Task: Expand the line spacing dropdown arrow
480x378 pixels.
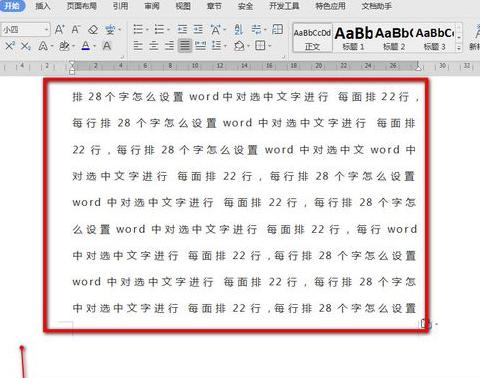Action: coord(225,46)
